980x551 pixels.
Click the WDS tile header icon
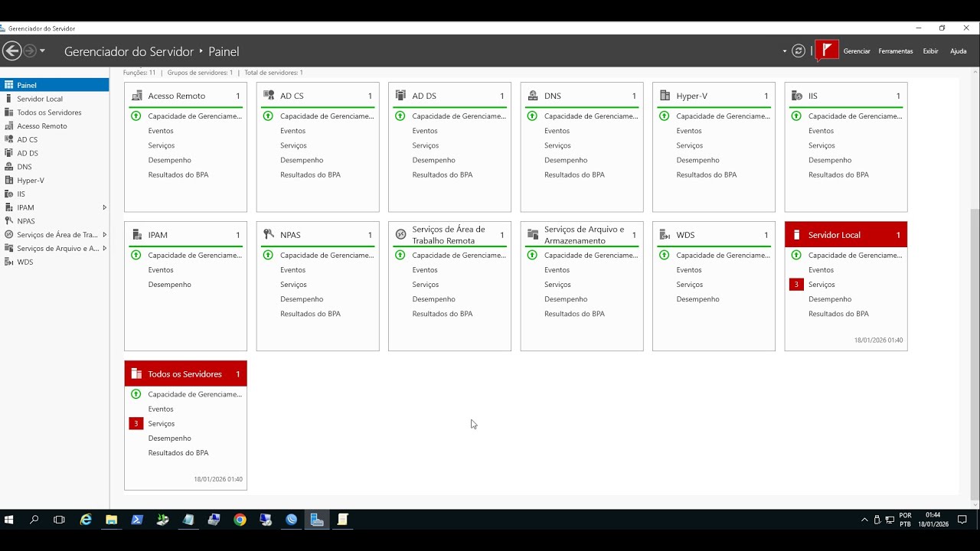665,235
